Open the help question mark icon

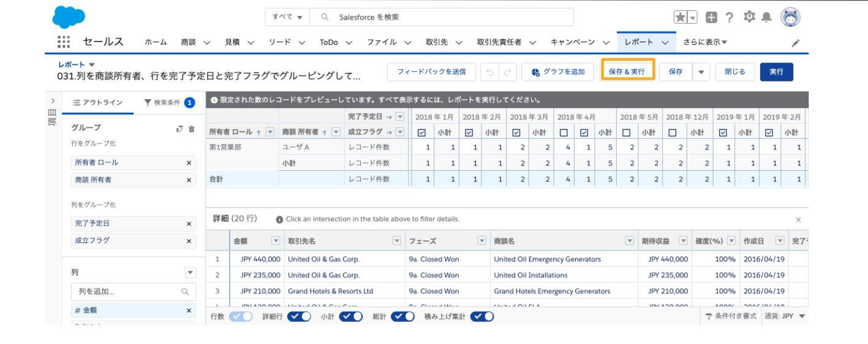point(729,18)
